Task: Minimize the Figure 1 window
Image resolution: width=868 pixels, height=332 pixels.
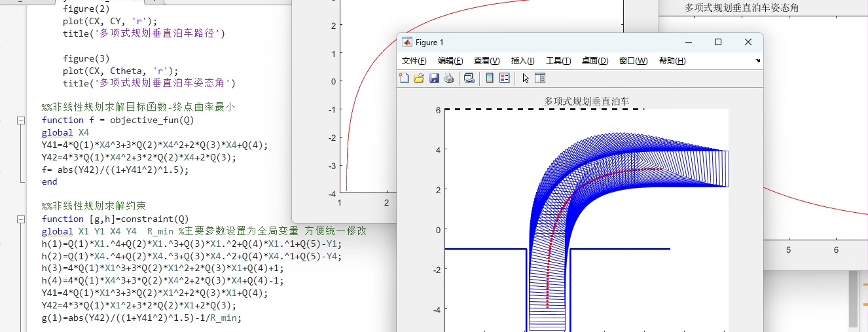Action: tap(689, 42)
